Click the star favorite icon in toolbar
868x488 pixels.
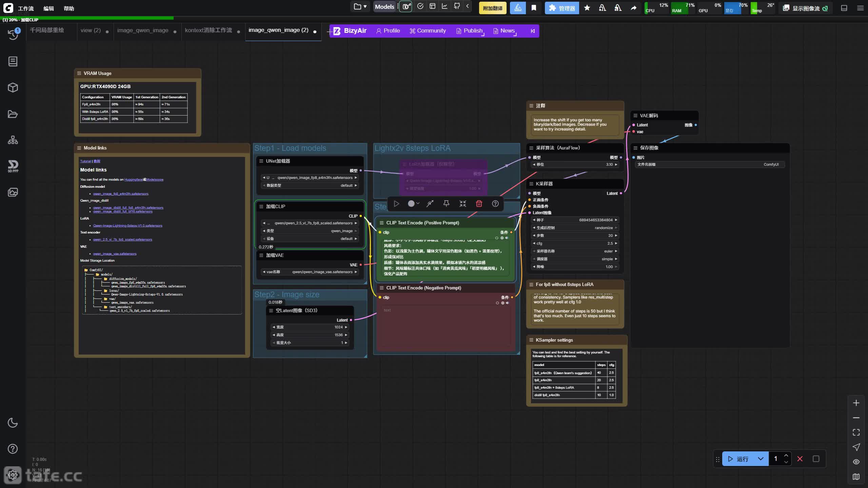pos(587,8)
